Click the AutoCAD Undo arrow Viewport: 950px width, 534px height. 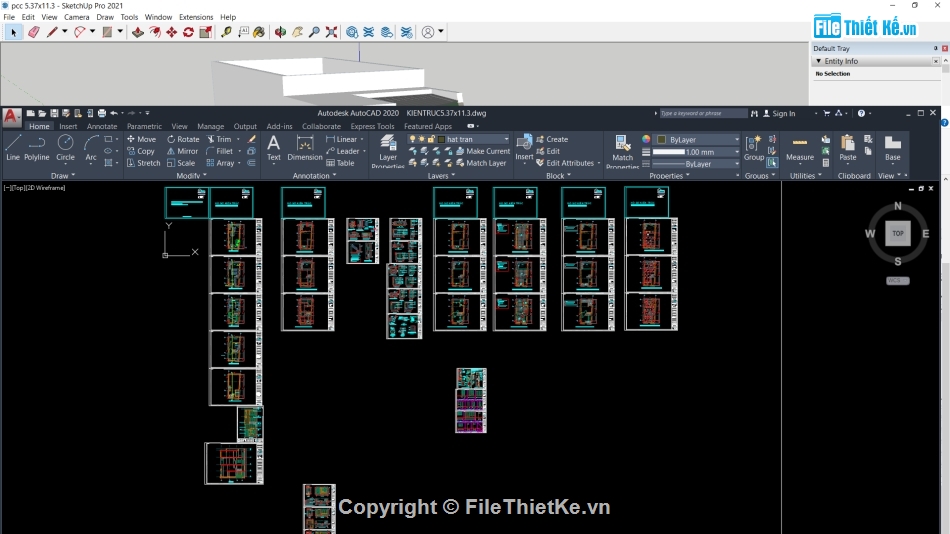114,113
